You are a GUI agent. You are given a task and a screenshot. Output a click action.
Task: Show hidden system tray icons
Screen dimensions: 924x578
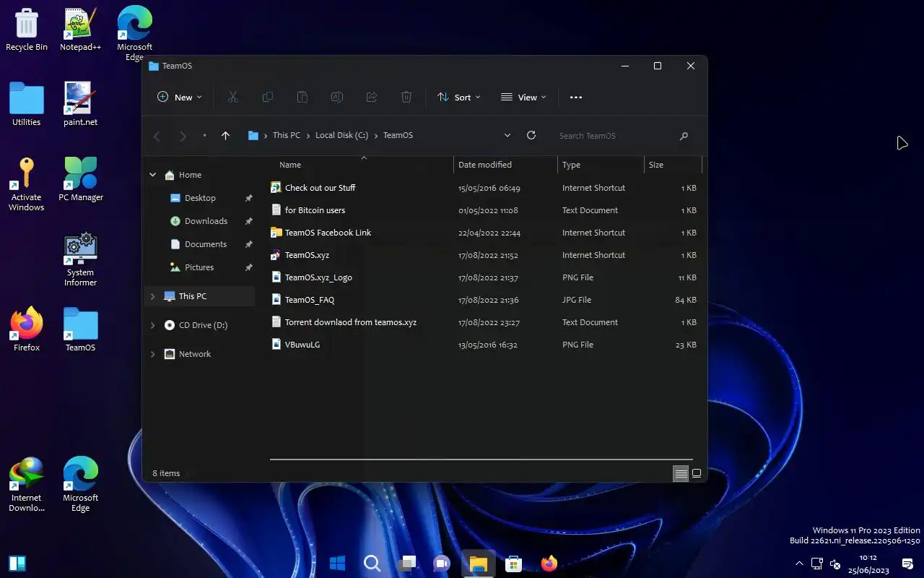tap(799, 564)
